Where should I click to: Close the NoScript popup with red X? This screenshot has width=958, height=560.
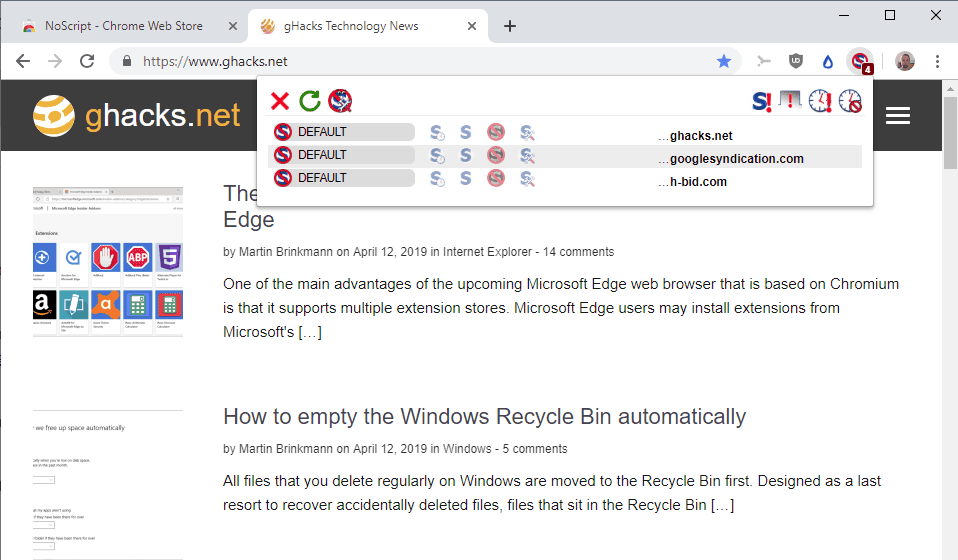[x=280, y=100]
